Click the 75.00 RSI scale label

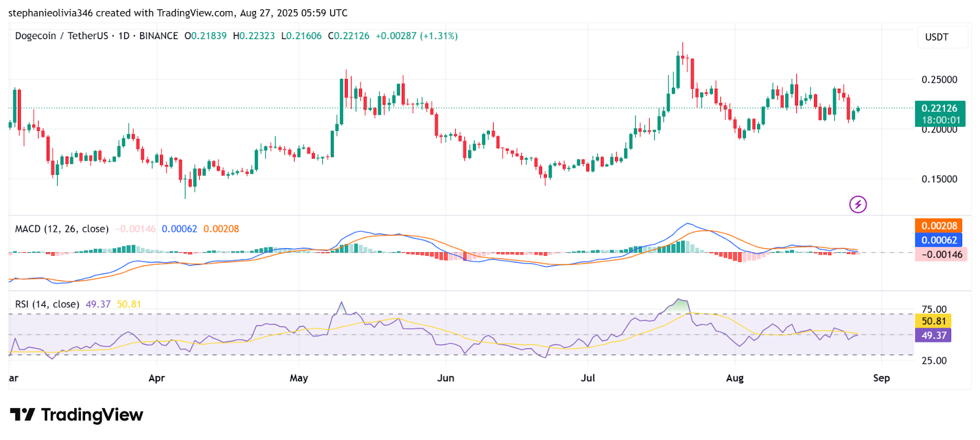[934, 309]
